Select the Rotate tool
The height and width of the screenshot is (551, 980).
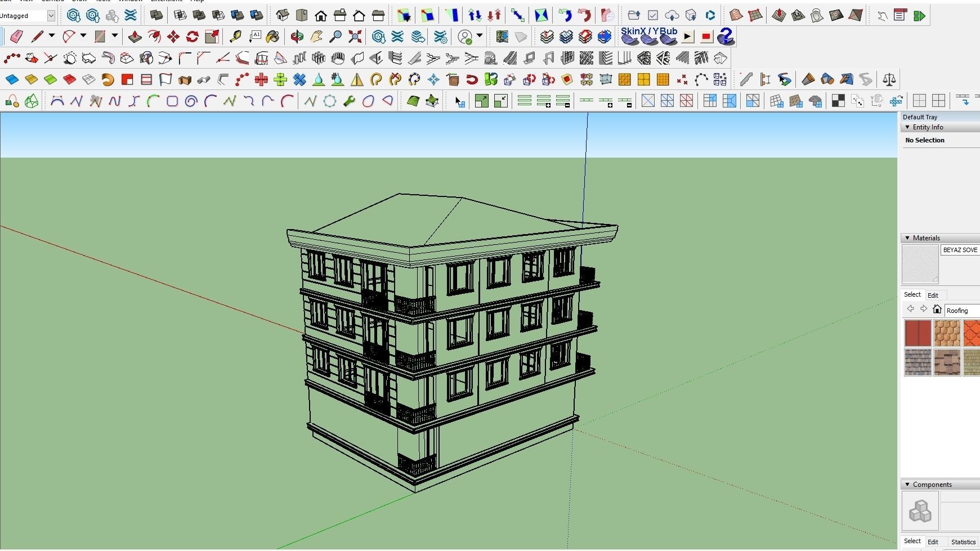tap(193, 37)
